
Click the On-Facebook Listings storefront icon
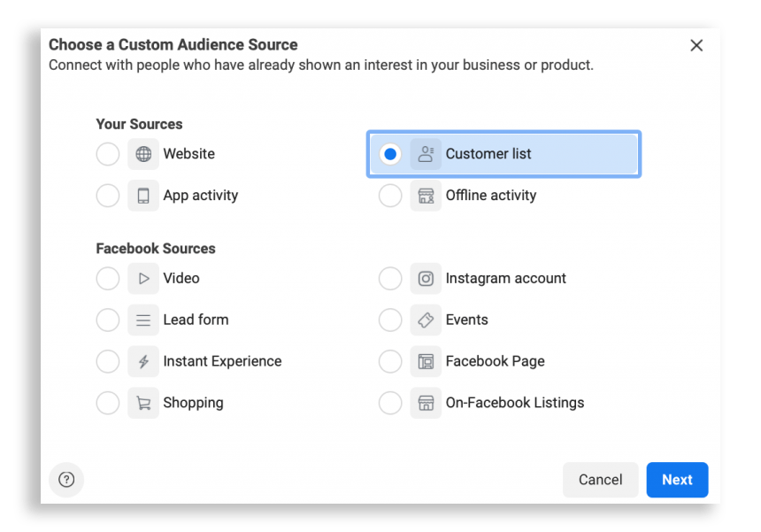click(x=426, y=403)
